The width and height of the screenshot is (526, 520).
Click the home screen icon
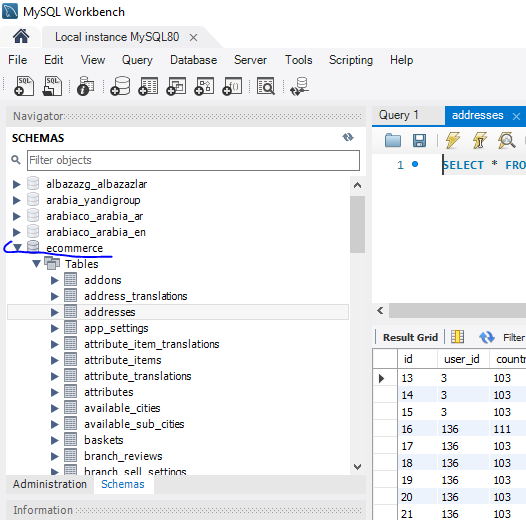click(21, 36)
